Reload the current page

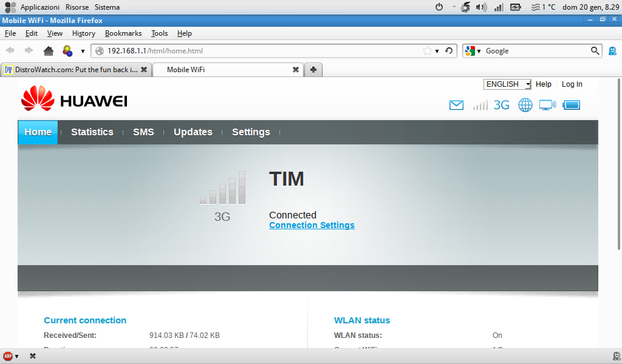click(x=449, y=51)
